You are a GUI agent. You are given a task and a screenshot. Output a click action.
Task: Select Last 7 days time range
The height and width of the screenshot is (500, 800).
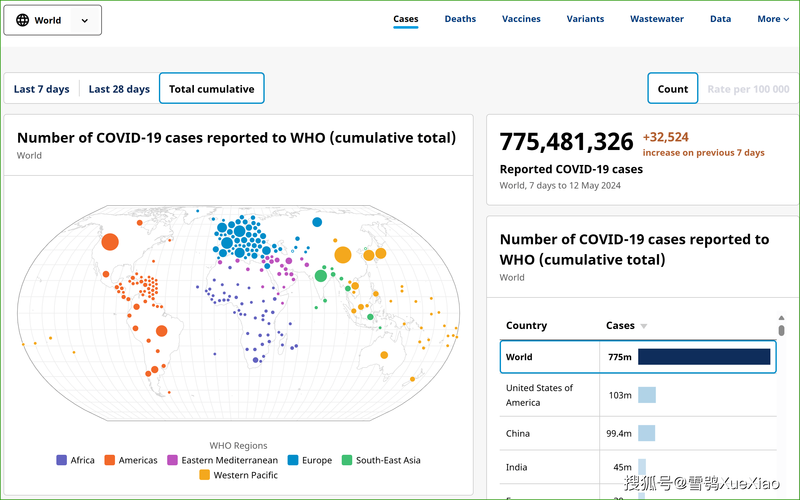tap(42, 89)
